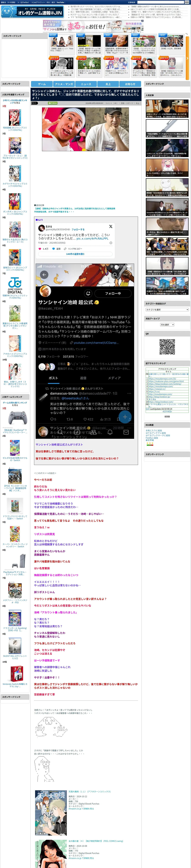Open the アニメ・マンガ navigation tab
Screen dimensions: 191x868
pos(64,84)
